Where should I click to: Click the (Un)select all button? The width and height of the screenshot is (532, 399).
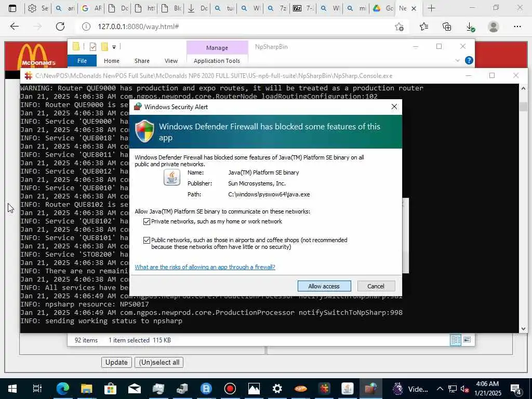coord(159,362)
